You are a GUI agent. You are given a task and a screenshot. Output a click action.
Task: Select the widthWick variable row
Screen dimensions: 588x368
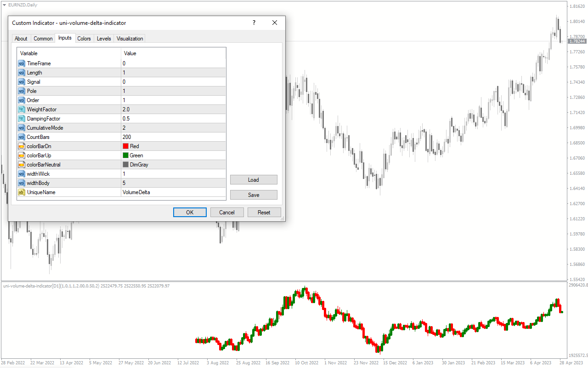tap(122, 174)
